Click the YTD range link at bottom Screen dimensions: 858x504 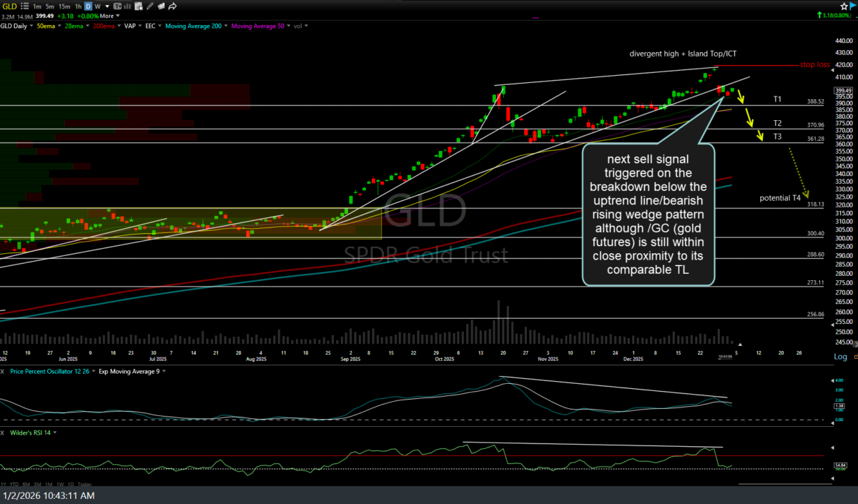(x=14, y=484)
